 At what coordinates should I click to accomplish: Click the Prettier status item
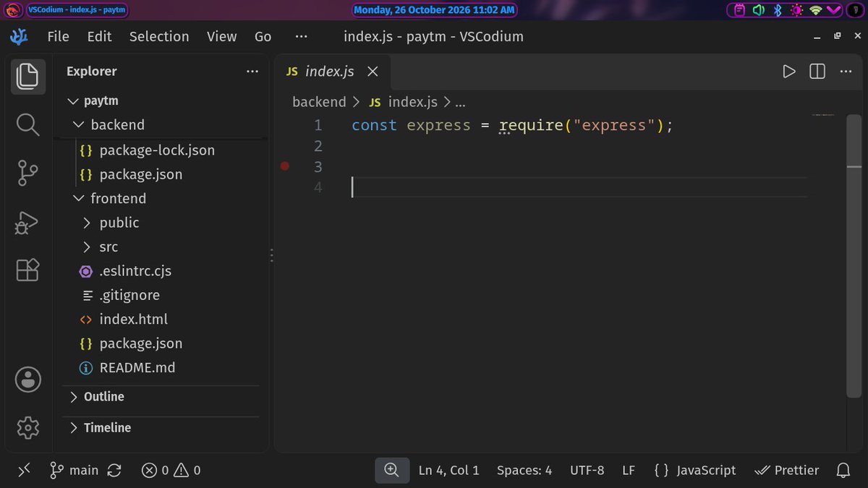787,470
